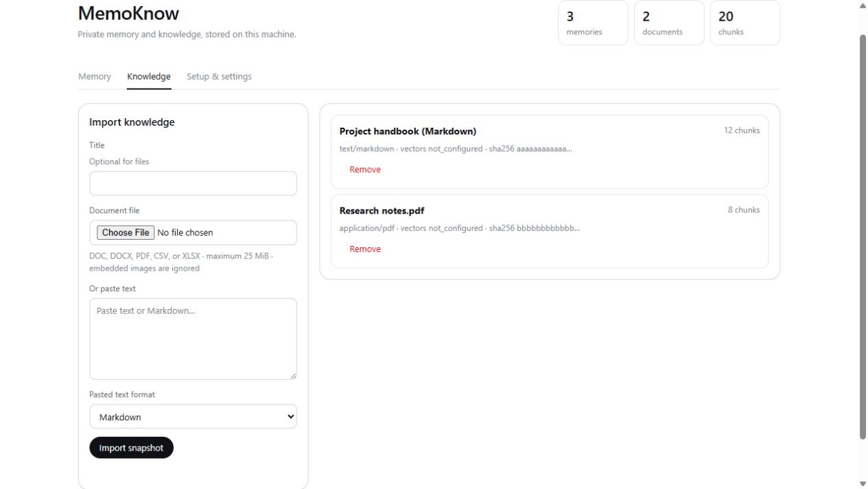Remove the Research notes.pdf document

click(x=365, y=249)
